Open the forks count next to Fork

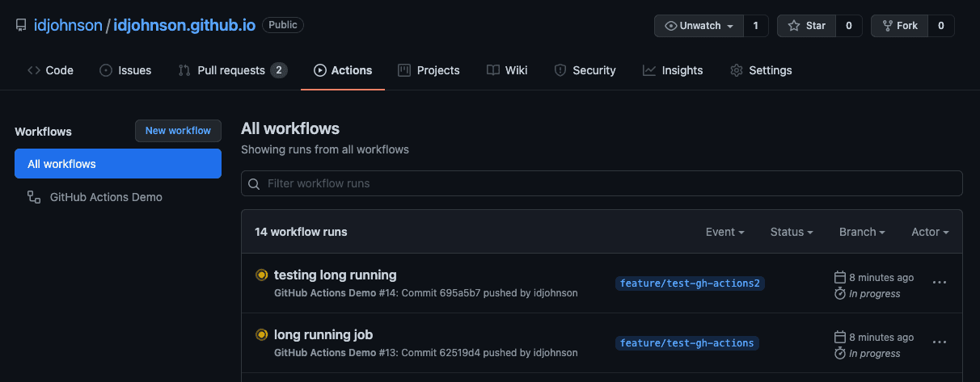point(941,26)
